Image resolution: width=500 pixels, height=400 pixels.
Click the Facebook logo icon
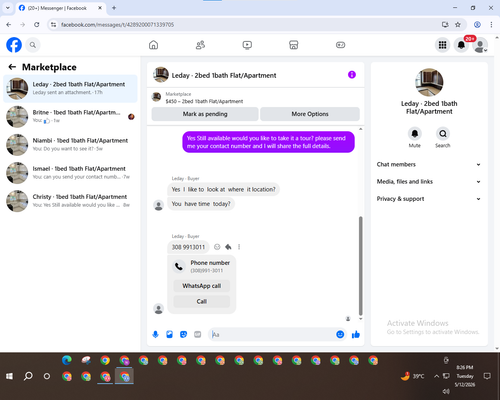click(x=14, y=45)
